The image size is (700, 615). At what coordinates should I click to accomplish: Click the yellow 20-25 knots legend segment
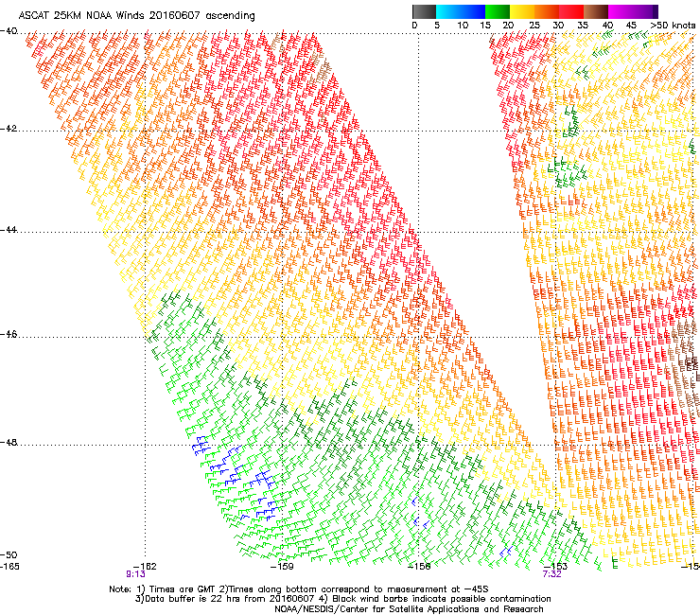[522, 11]
